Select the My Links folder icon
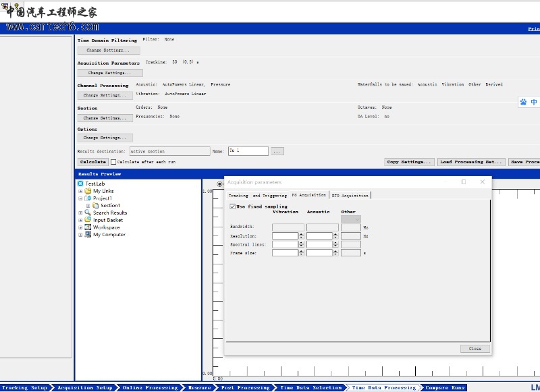Image resolution: width=540 pixels, height=392 pixels. point(88,191)
